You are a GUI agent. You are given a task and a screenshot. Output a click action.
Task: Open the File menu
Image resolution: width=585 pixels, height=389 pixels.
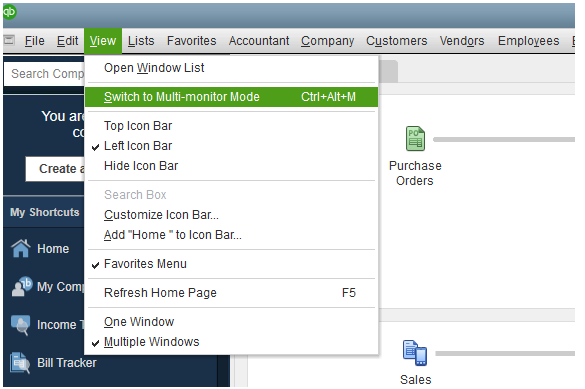(x=35, y=41)
